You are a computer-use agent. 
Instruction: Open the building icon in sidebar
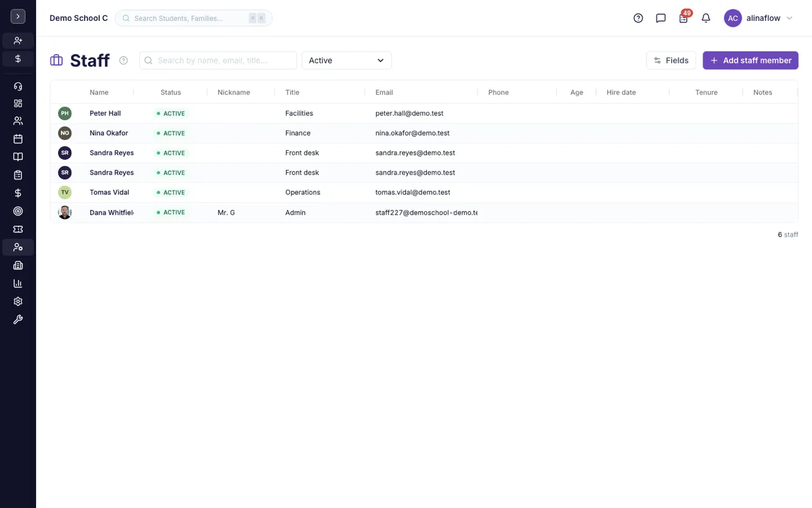(x=18, y=265)
